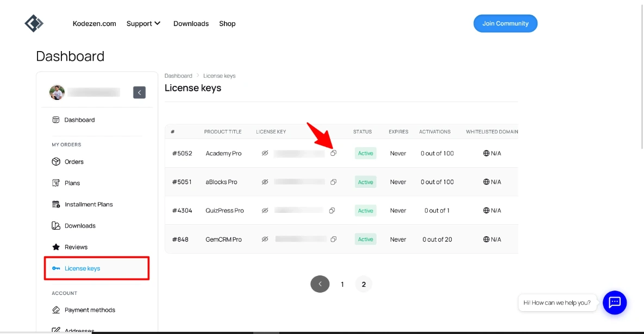Click the GemCRM Pro product title
The image size is (644, 334).
point(223,239)
